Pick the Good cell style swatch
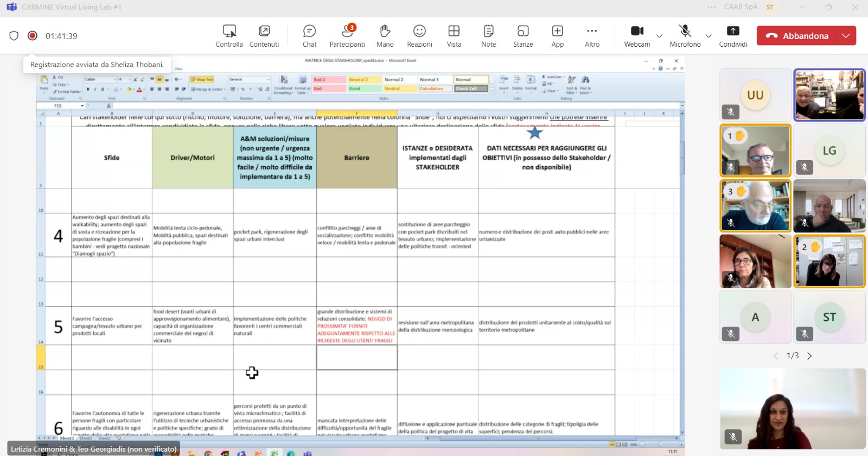The image size is (868, 456). [x=364, y=88]
